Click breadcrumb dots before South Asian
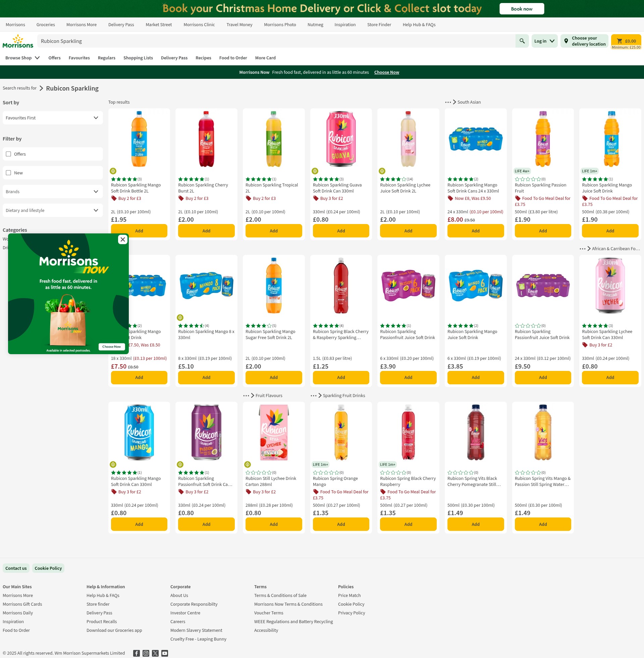This screenshot has height=658, width=644. (x=448, y=102)
